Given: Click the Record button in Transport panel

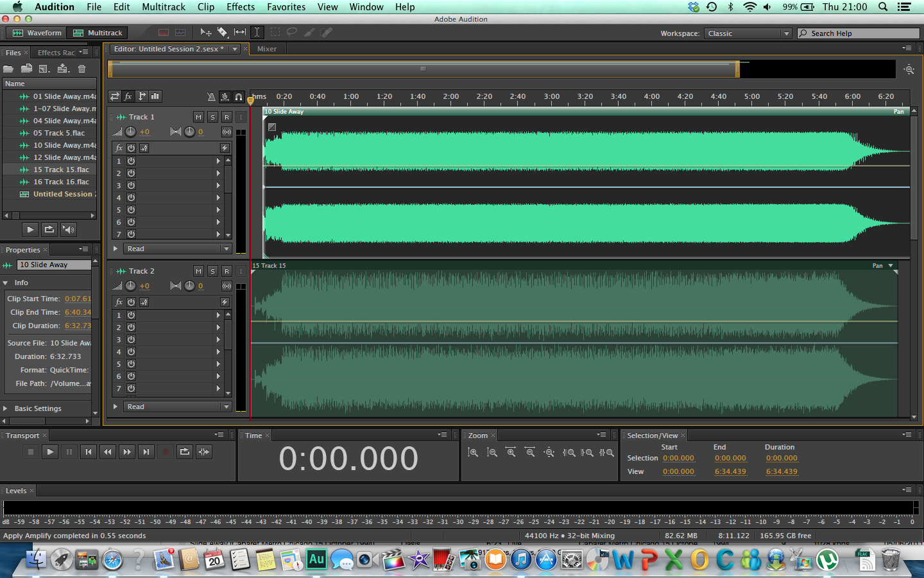Looking at the screenshot, I should click(x=165, y=452).
